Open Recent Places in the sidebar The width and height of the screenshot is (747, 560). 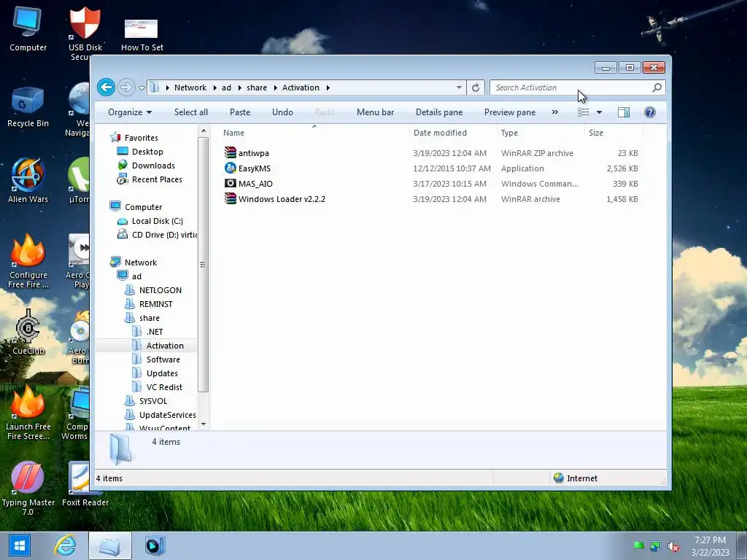(x=157, y=179)
